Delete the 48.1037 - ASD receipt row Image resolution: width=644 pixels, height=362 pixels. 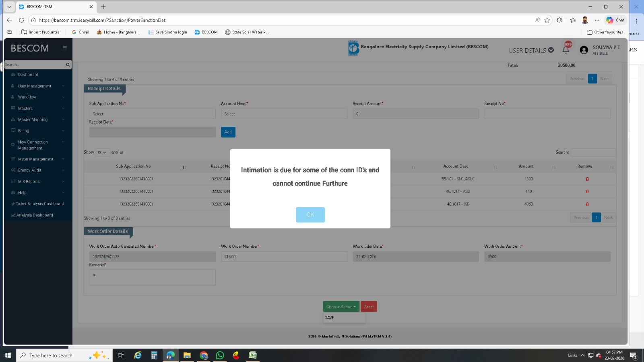point(587,191)
